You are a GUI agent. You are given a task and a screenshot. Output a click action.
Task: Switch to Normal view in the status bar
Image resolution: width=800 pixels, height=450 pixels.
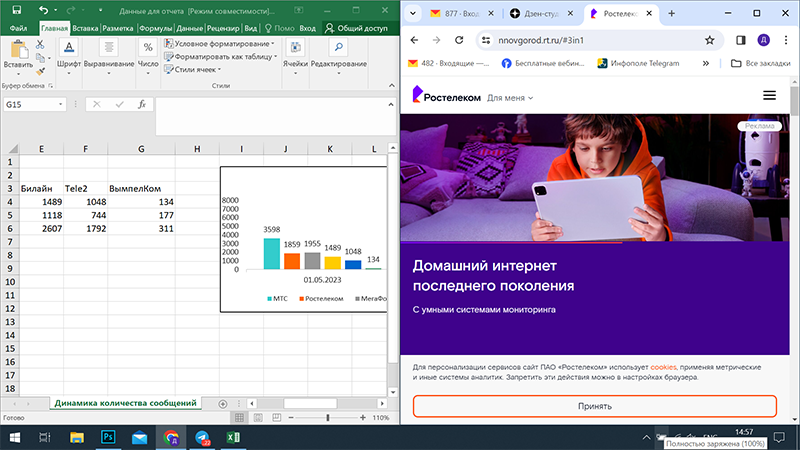[x=239, y=418]
